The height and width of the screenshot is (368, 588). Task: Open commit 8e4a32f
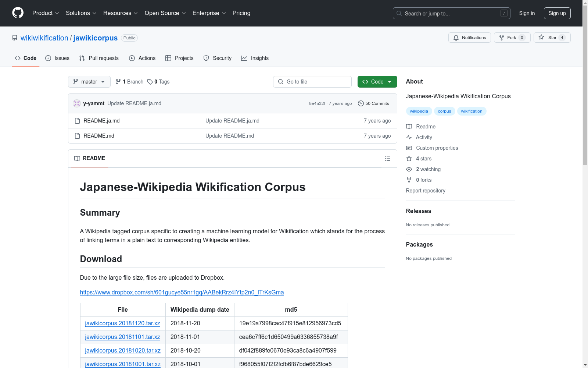[317, 103]
